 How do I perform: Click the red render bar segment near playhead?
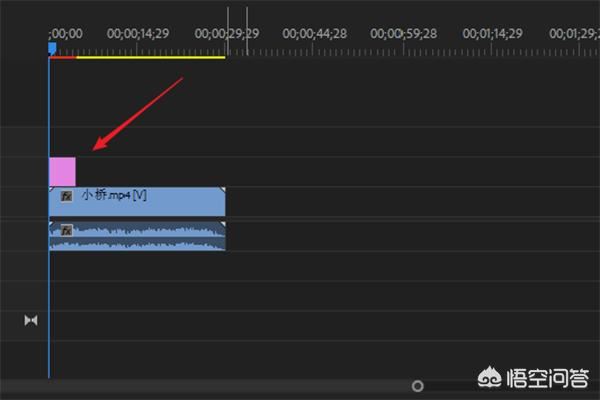(x=63, y=57)
